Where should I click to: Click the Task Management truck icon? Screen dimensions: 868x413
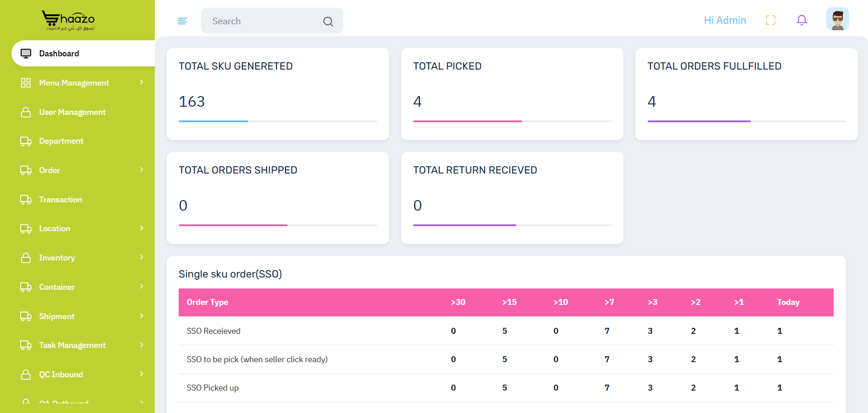click(26, 345)
